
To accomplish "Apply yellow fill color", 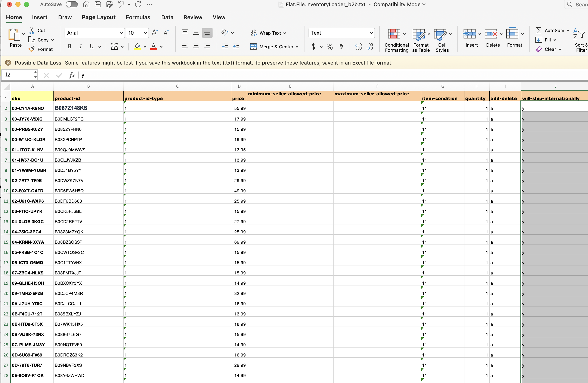I will 137,46.
